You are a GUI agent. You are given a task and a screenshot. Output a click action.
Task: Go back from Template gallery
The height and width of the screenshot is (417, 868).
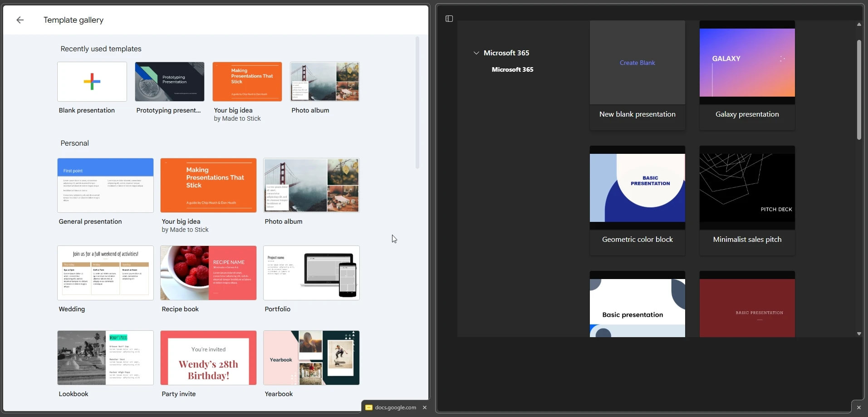click(20, 20)
